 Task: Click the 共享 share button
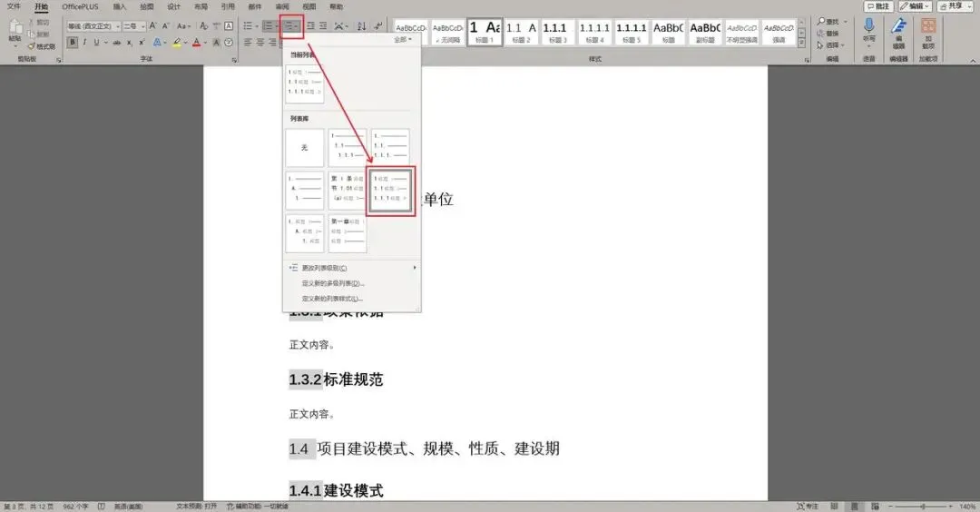click(x=953, y=6)
